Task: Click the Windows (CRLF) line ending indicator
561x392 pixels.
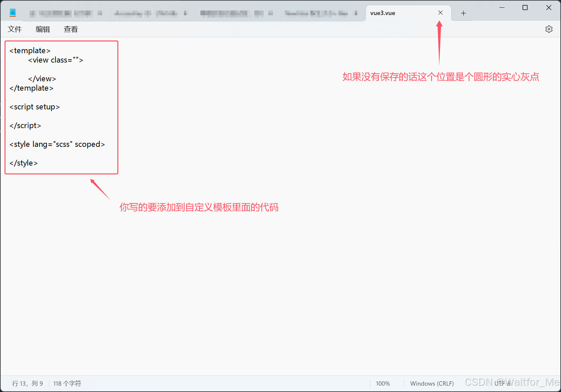Action: click(x=432, y=383)
